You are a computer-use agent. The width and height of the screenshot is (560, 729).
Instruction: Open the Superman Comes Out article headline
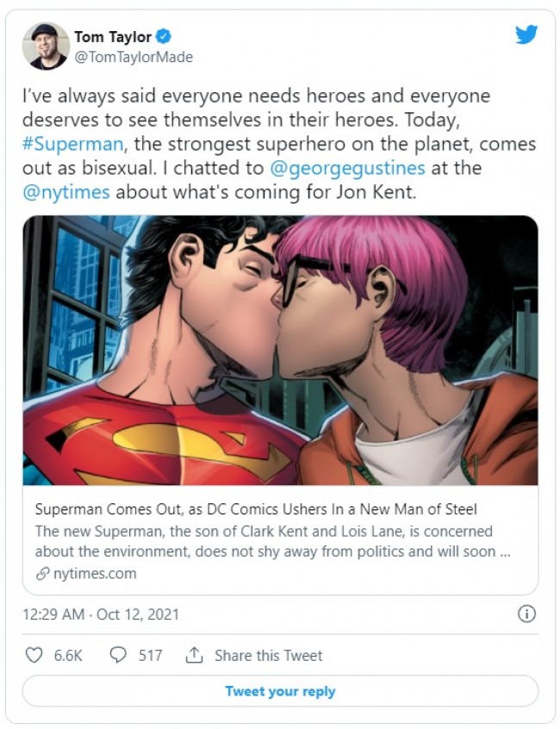pyautogui.click(x=256, y=509)
